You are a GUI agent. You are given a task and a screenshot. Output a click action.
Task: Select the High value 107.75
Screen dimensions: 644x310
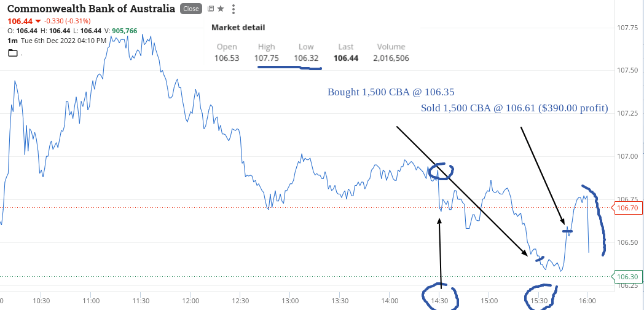tap(267, 58)
